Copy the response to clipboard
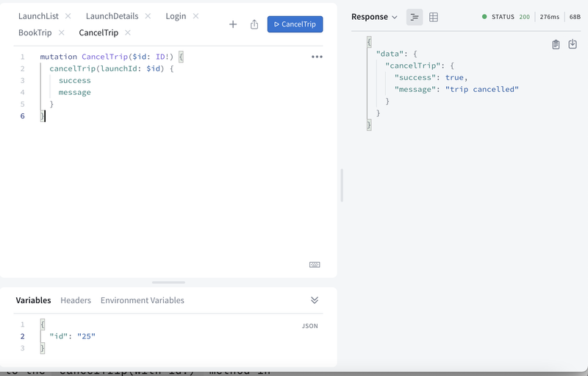Viewport: 588px width, 376px height. click(x=556, y=45)
